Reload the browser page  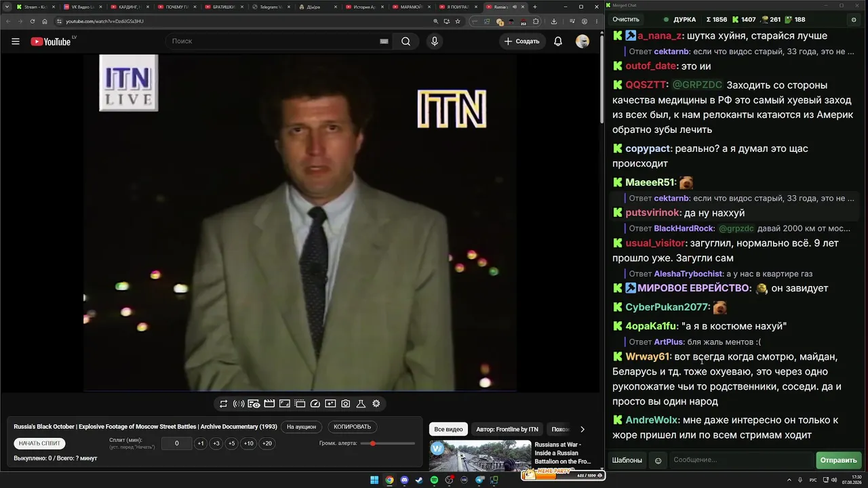(32, 21)
